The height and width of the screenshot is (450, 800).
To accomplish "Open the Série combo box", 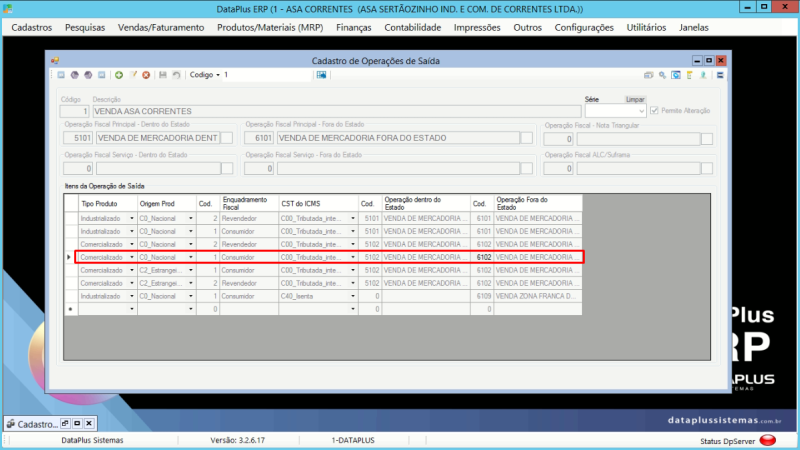I will [615, 111].
